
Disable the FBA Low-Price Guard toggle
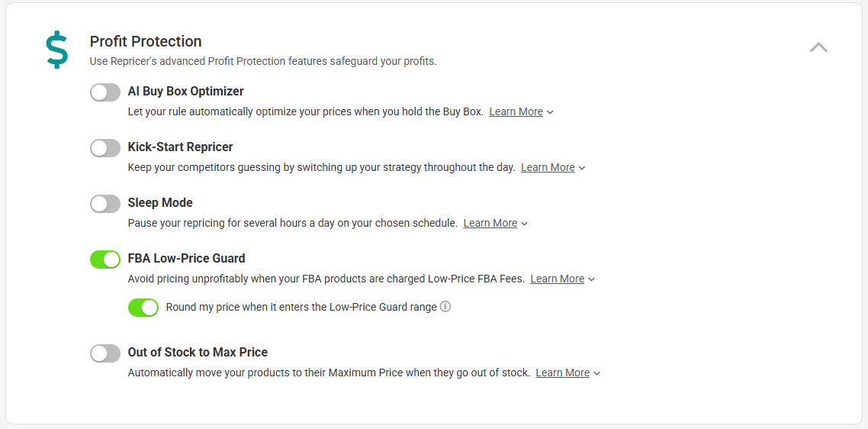point(105,260)
